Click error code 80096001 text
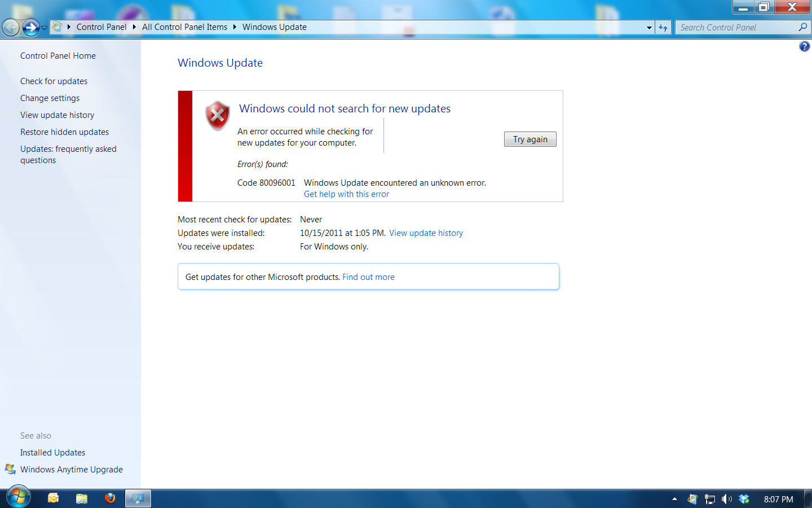The height and width of the screenshot is (508, 812). coord(266,182)
